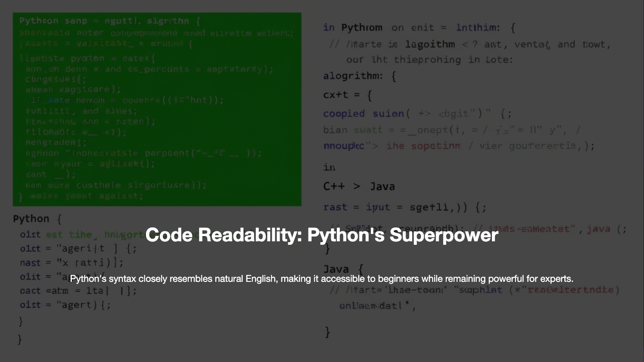This screenshot has width=644, height=362.
Task: Click the "cact =atm = 1ta" code line
Action: point(78,291)
